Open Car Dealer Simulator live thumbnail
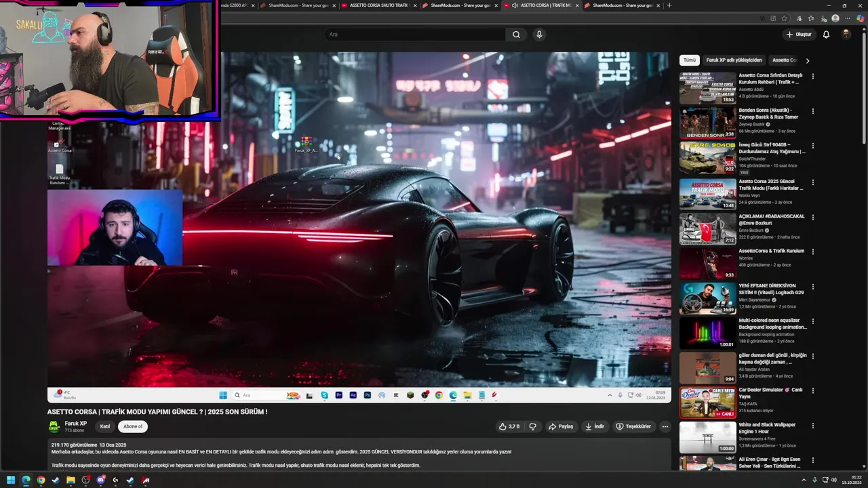 tap(708, 403)
